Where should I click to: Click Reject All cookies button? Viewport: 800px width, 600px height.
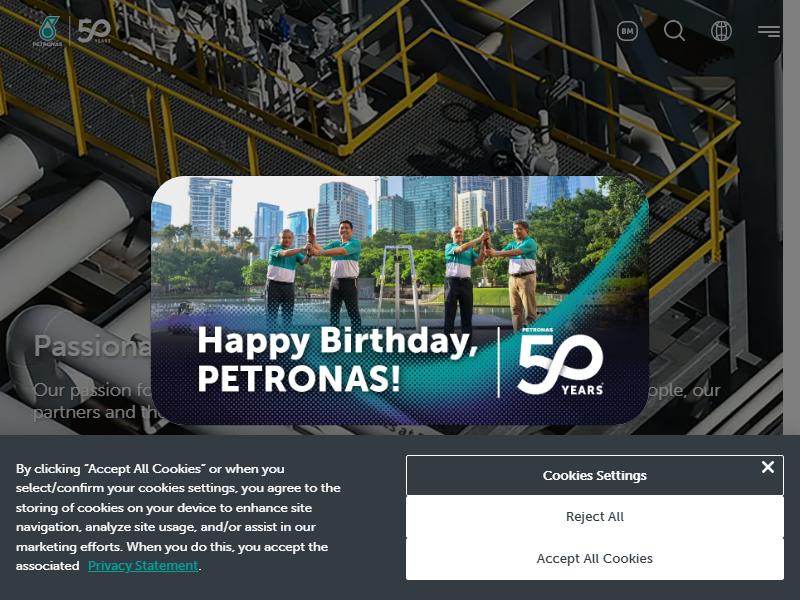tap(594, 516)
